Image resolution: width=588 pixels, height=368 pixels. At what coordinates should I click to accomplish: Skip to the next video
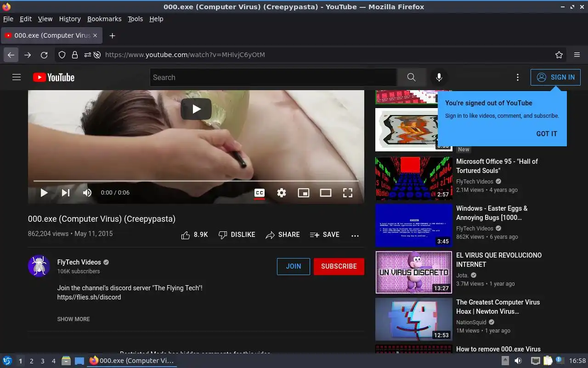pos(66,193)
